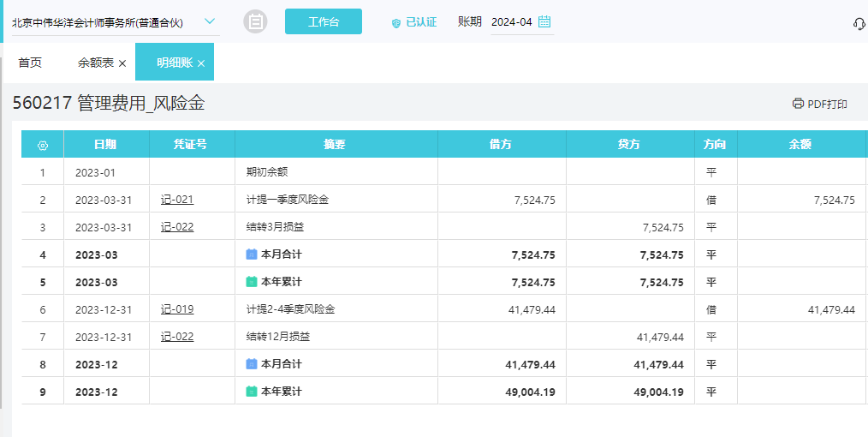Click the 已认证 shield icon

click(x=395, y=23)
